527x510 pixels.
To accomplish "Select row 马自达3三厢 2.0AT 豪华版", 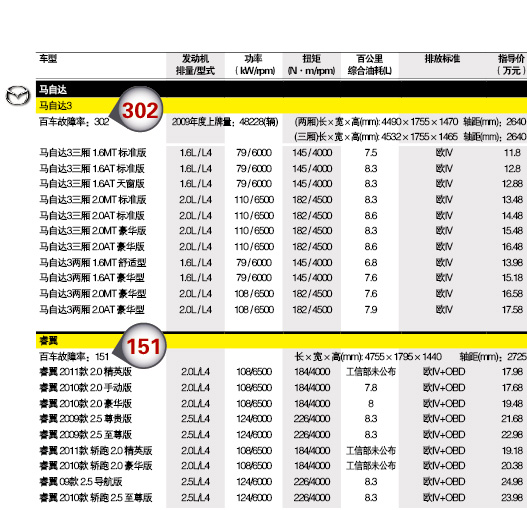I will click(281, 247).
